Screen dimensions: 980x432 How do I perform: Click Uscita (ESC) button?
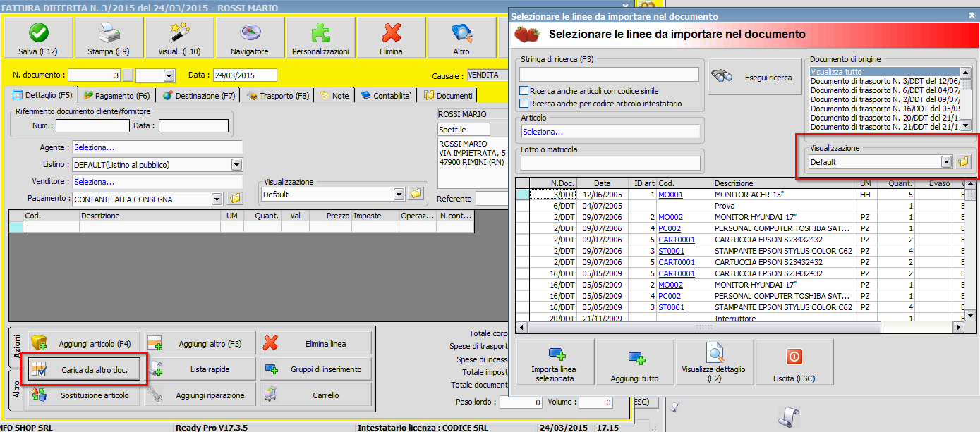(x=794, y=364)
